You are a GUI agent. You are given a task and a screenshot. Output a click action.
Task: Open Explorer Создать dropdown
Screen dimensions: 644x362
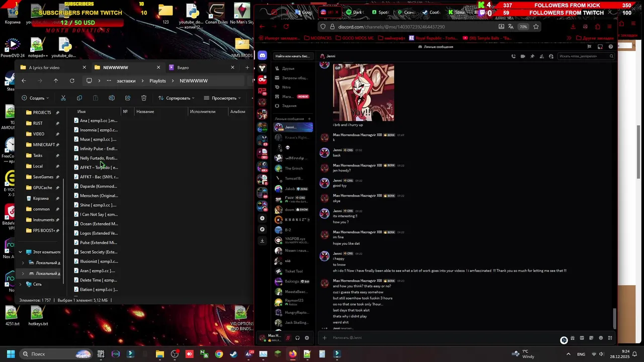35,98
